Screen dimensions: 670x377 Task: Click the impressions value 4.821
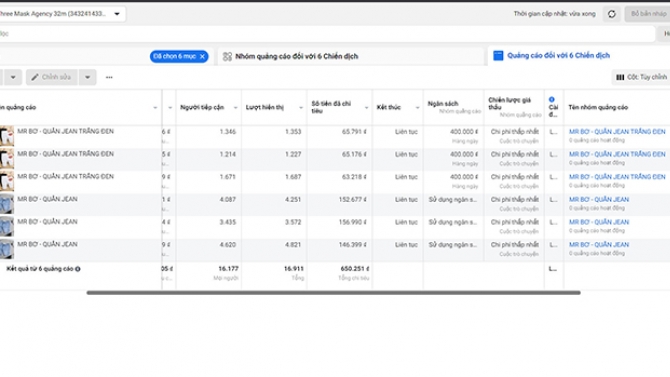click(293, 245)
